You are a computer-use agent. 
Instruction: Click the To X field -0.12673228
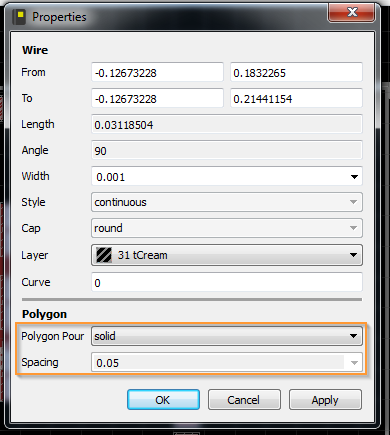[x=157, y=98]
